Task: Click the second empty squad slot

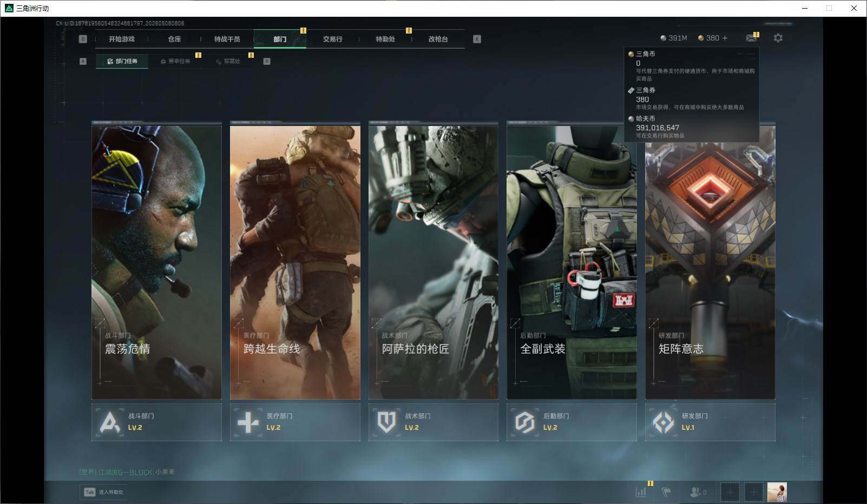Action: 753,492
